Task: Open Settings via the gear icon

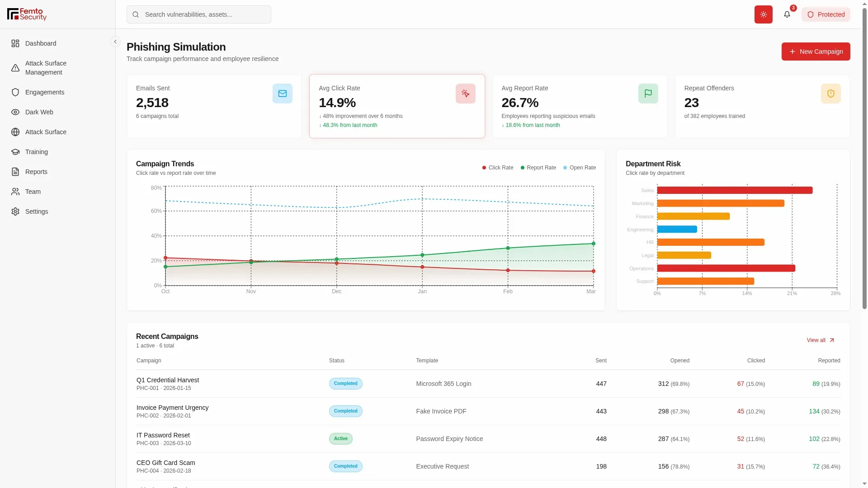Action: [x=15, y=211]
